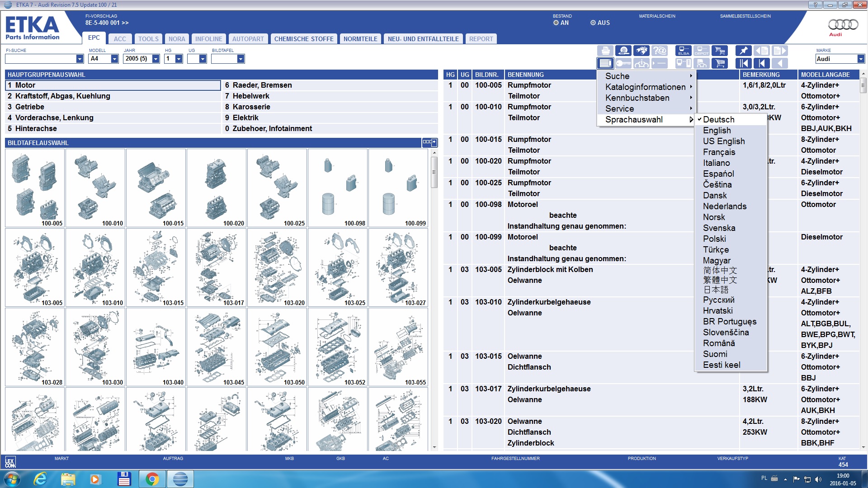Open Google Chrome from the taskbar
868x488 pixels.
[x=152, y=479]
